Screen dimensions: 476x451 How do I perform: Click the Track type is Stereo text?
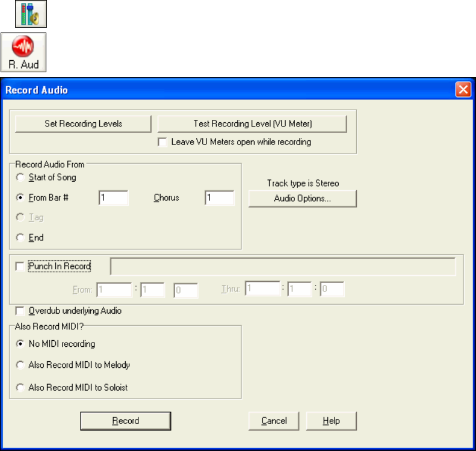coord(303,184)
